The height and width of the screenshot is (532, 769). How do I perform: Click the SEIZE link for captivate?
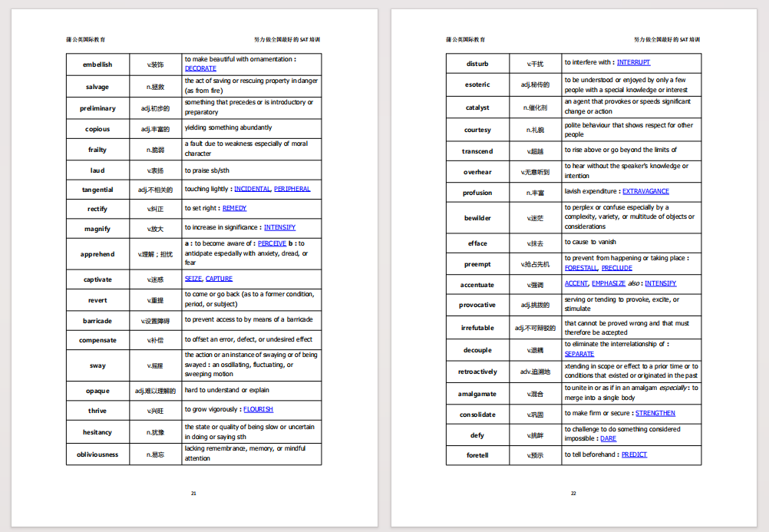[193, 279]
